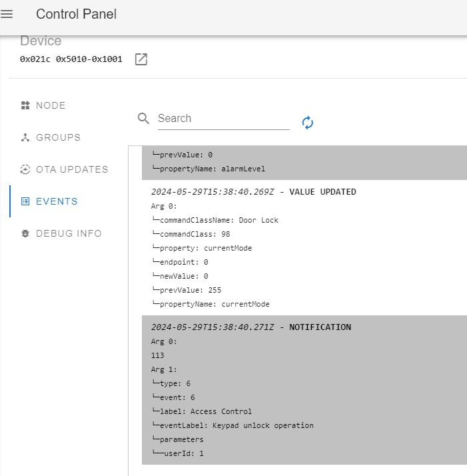Open the hamburger navigation menu
This screenshot has height=476, width=467.
pos(7,14)
